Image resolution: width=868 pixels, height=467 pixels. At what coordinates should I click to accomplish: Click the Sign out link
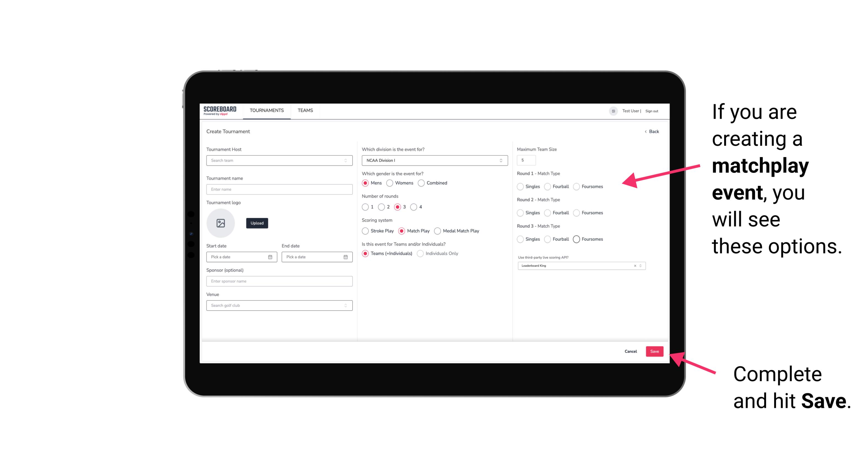(652, 110)
